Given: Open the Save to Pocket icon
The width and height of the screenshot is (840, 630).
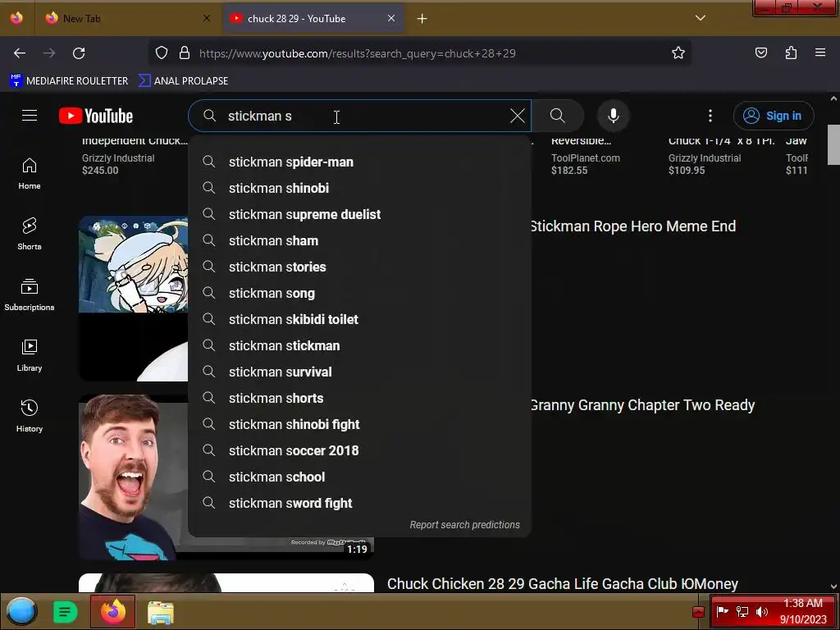Looking at the screenshot, I should click(x=761, y=53).
